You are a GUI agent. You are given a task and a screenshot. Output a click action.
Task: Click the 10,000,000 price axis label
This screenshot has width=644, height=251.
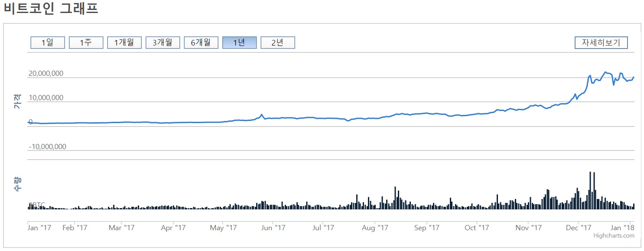pyautogui.click(x=46, y=98)
